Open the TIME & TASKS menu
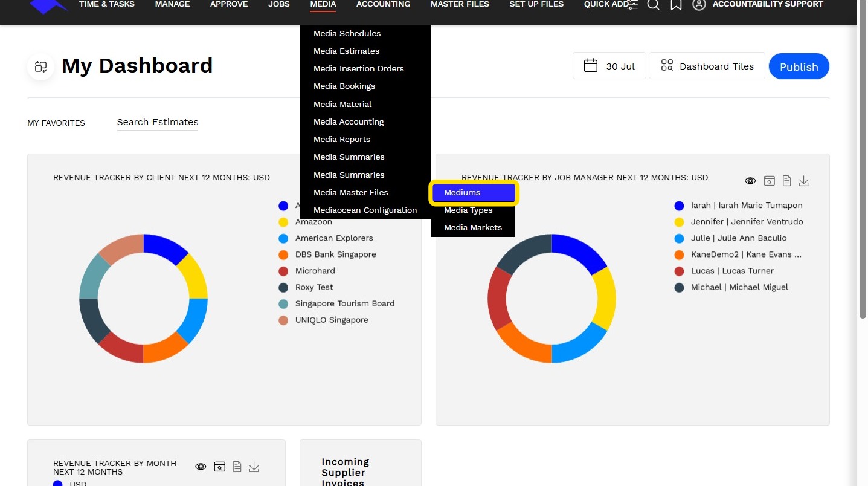The image size is (868, 486). pos(107,4)
